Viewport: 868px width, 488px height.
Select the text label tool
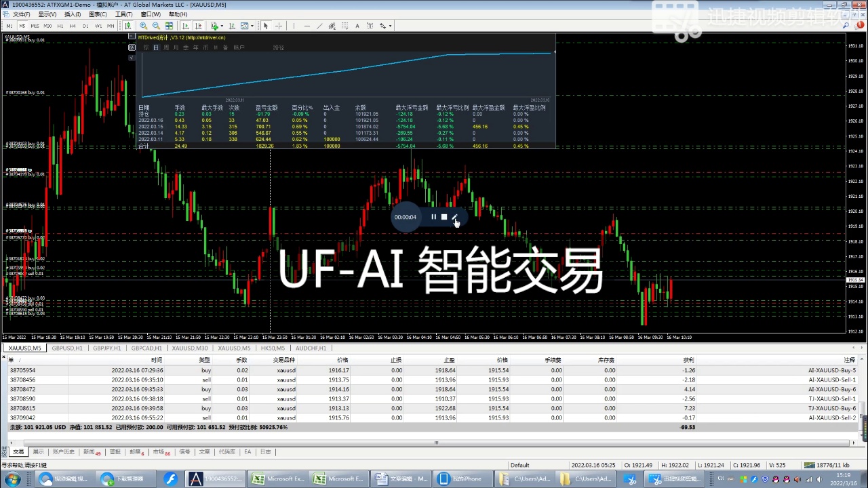pos(370,26)
